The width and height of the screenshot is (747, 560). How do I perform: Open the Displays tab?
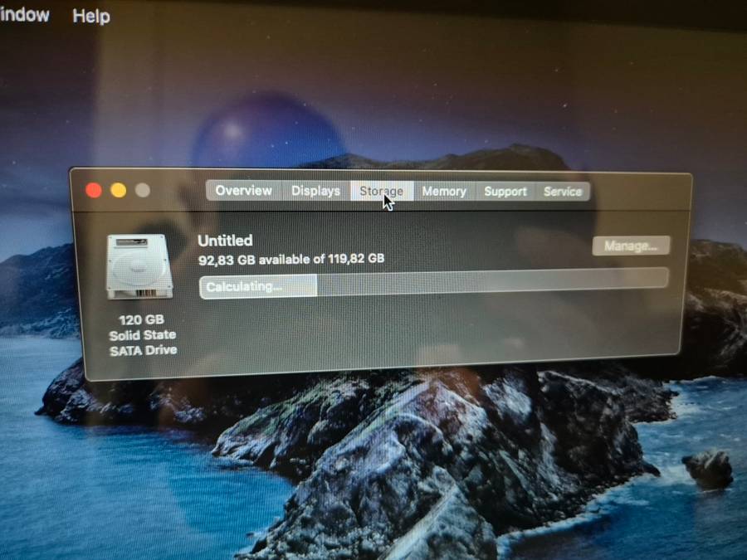click(x=315, y=191)
